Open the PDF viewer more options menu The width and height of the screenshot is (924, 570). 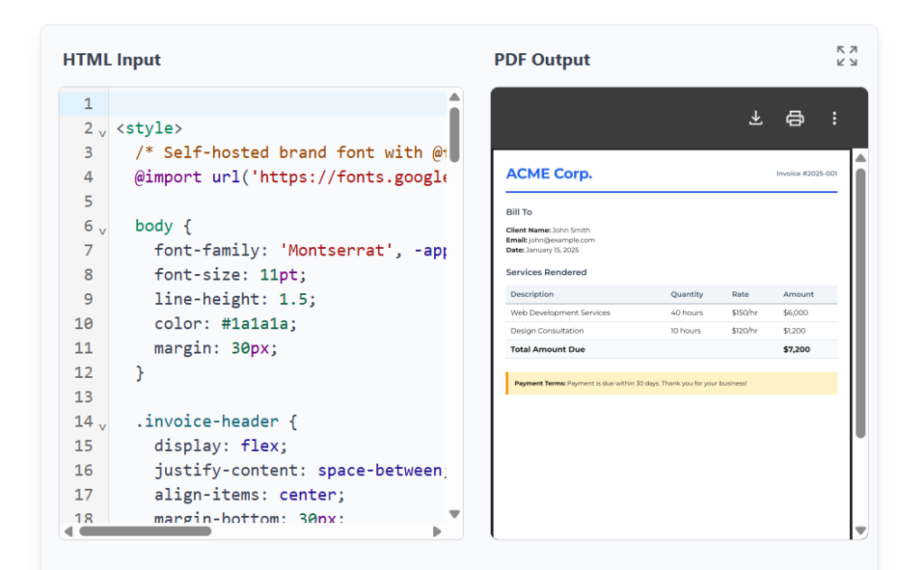pos(834,118)
